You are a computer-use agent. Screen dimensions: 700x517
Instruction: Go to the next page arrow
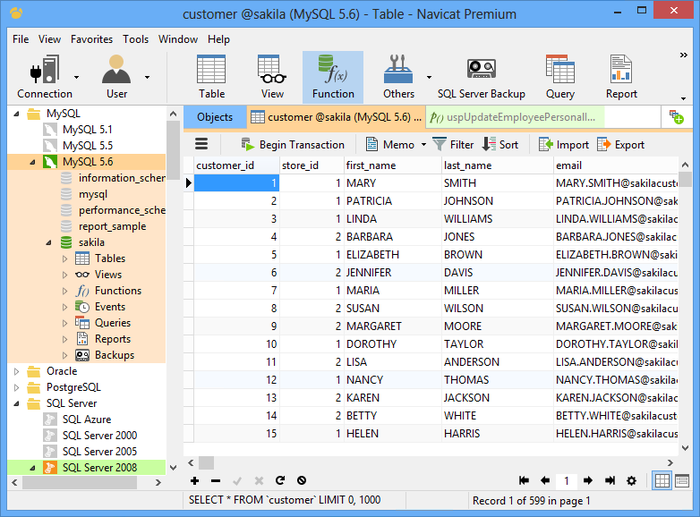(x=588, y=480)
